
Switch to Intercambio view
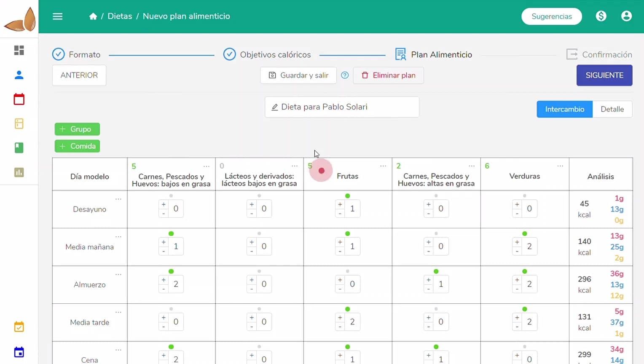pos(564,109)
